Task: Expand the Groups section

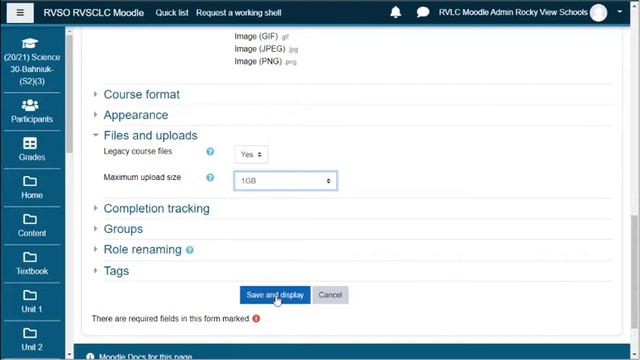Action: [x=123, y=229]
